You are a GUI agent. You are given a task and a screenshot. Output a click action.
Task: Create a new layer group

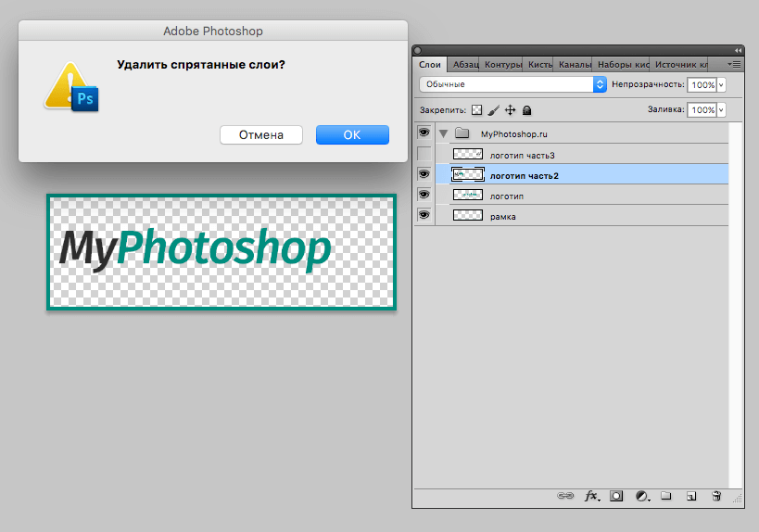[665, 497]
